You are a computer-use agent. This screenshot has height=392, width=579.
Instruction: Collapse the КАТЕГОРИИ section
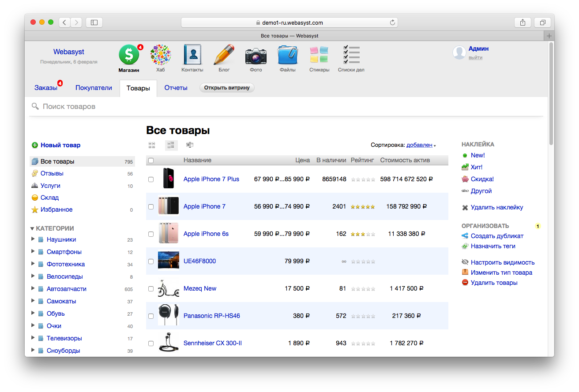click(32, 228)
